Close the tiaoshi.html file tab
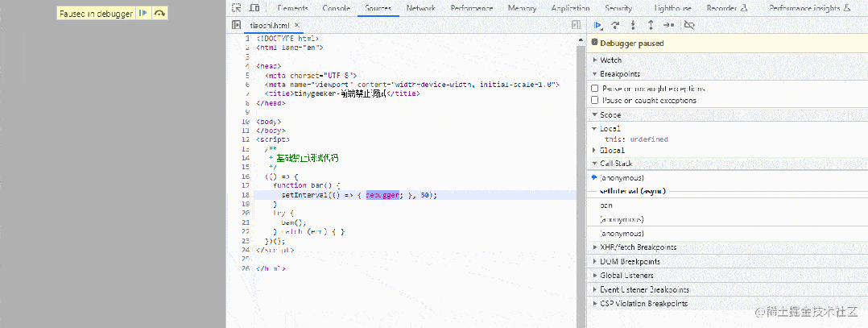 point(296,26)
